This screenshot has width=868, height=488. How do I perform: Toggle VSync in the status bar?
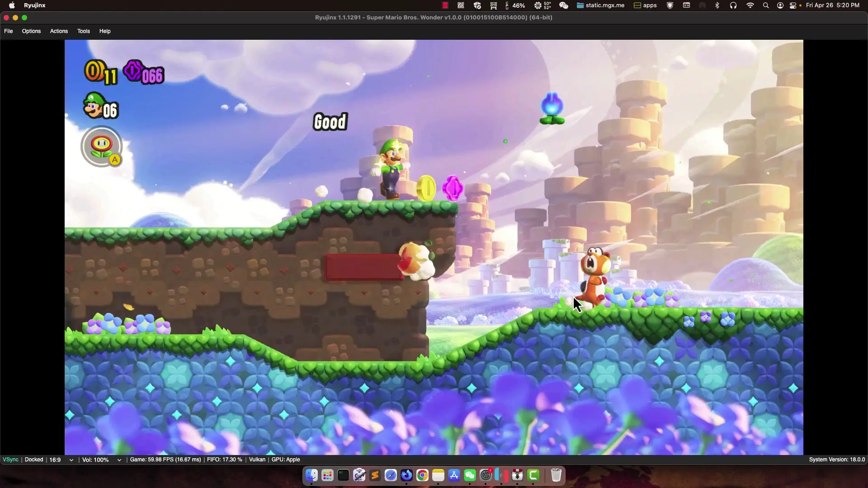(10, 460)
